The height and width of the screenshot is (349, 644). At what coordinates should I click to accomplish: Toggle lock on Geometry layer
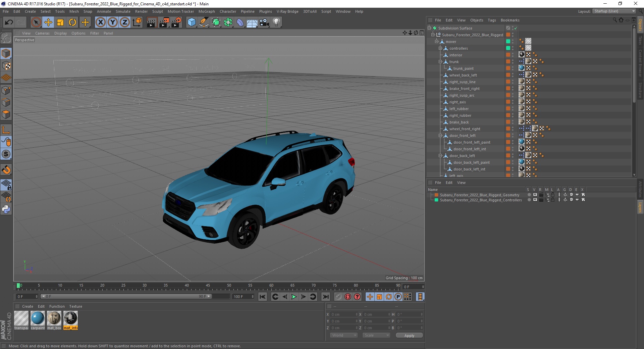point(553,195)
